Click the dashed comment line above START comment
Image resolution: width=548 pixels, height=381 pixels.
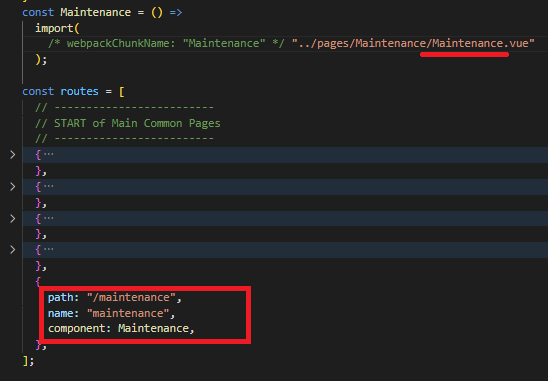point(124,107)
